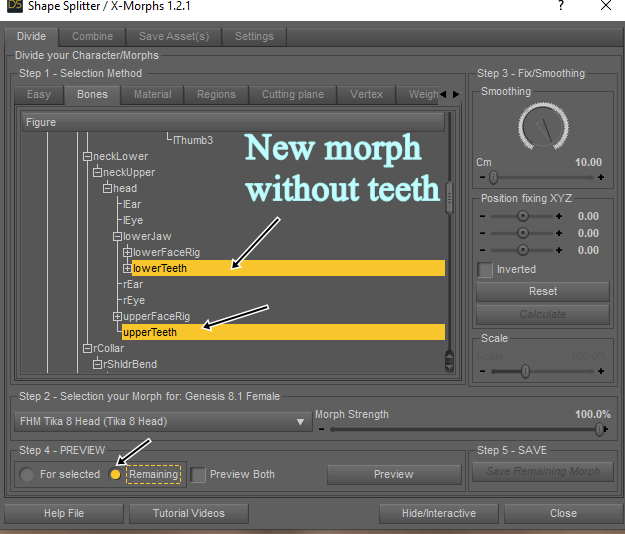The height and width of the screenshot is (534, 625).
Task: Expand the lowerTeeth bone node
Action: 127,269
